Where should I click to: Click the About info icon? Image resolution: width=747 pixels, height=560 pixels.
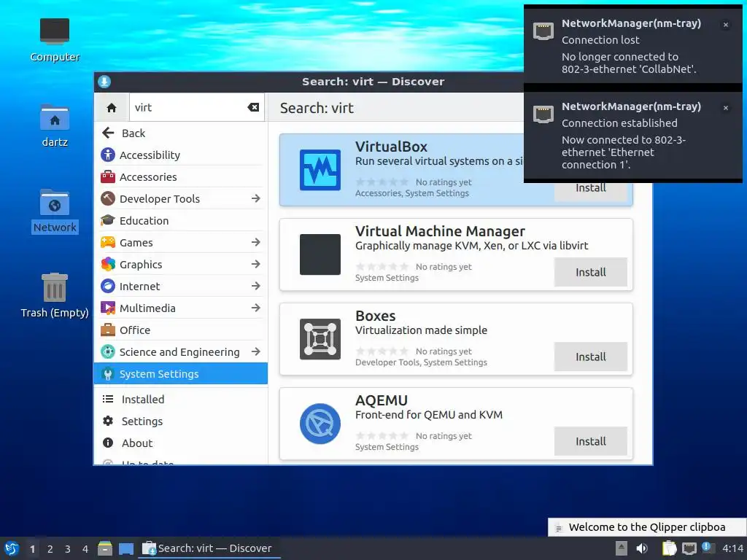(x=108, y=443)
